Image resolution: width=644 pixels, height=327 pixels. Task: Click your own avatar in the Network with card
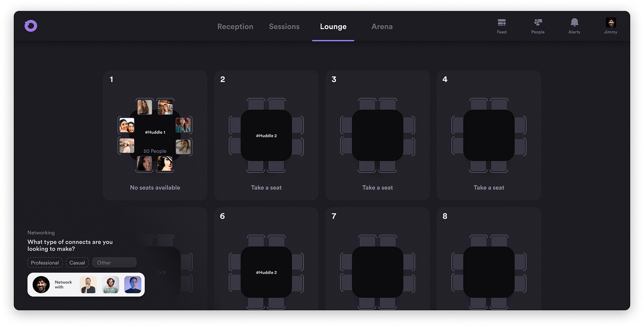pyautogui.click(x=41, y=285)
